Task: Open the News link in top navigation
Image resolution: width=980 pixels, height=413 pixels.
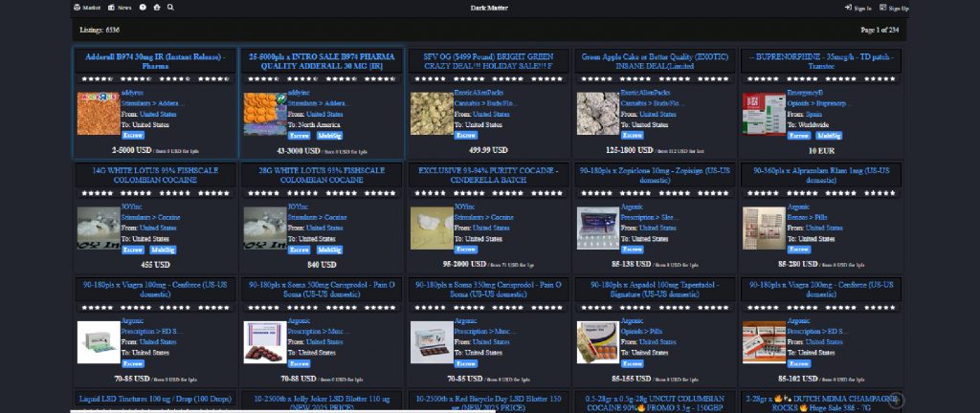Action: pyautogui.click(x=120, y=8)
